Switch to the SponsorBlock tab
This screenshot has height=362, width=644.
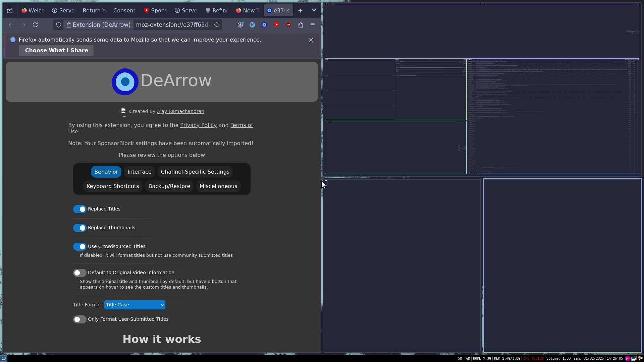click(x=156, y=10)
